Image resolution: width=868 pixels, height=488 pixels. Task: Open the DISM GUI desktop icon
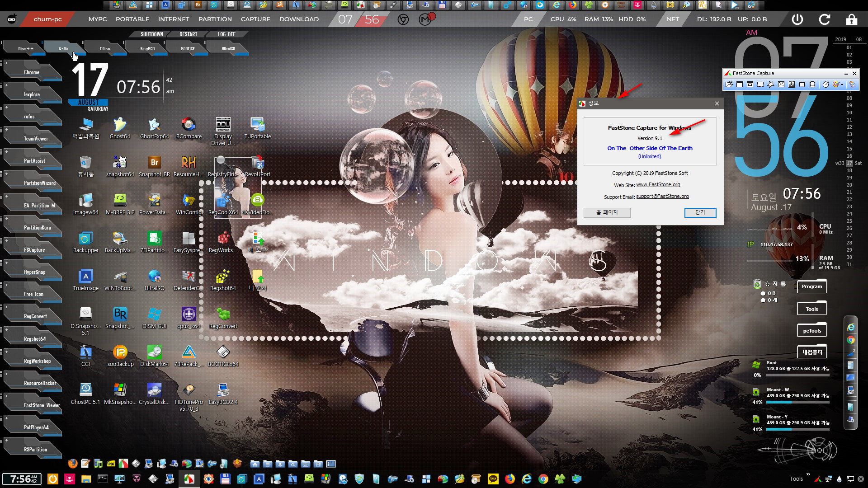[x=155, y=318]
